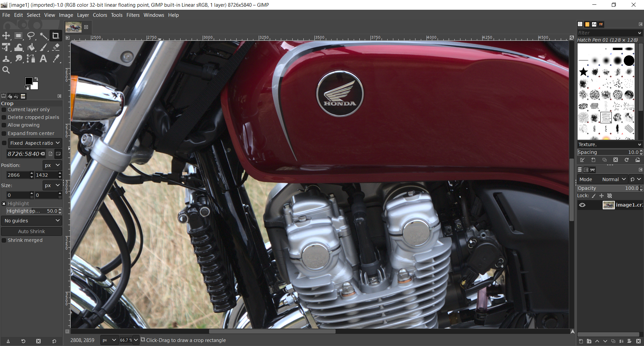Select the Bucket Fill tool
This screenshot has height=346, width=644.
point(31,47)
